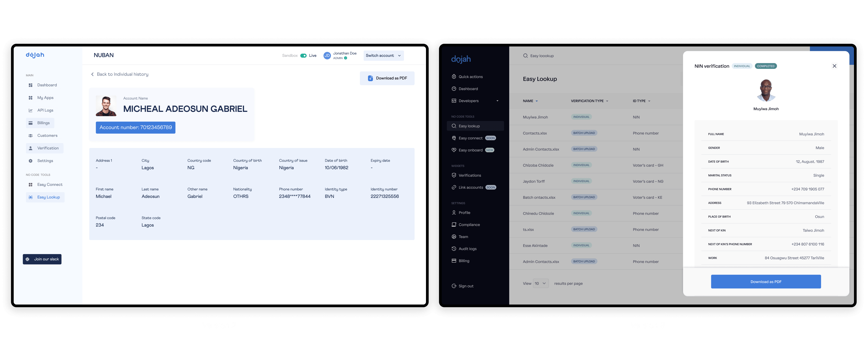This screenshot has width=868, height=351.
Task: Click the Team globe icon
Action: (454, 237)
